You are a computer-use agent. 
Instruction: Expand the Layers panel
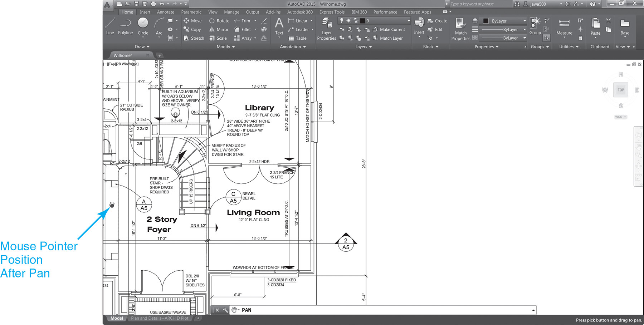click(364, 47)
